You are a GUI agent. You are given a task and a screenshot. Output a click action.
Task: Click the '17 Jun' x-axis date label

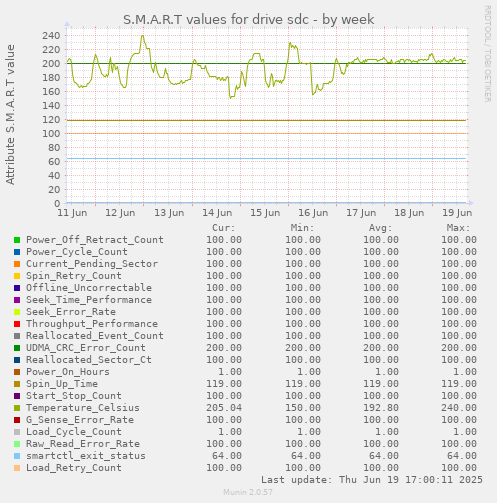pyautogui.click(x=361, y=213)
